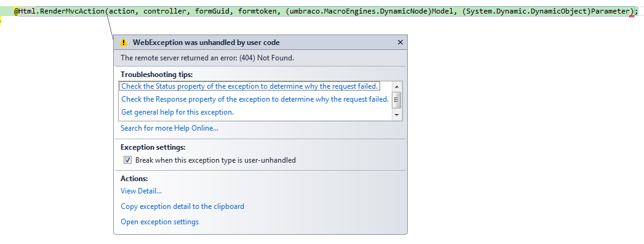Open View Detail... for the exception
644x244 pixels.
[141, 191]
